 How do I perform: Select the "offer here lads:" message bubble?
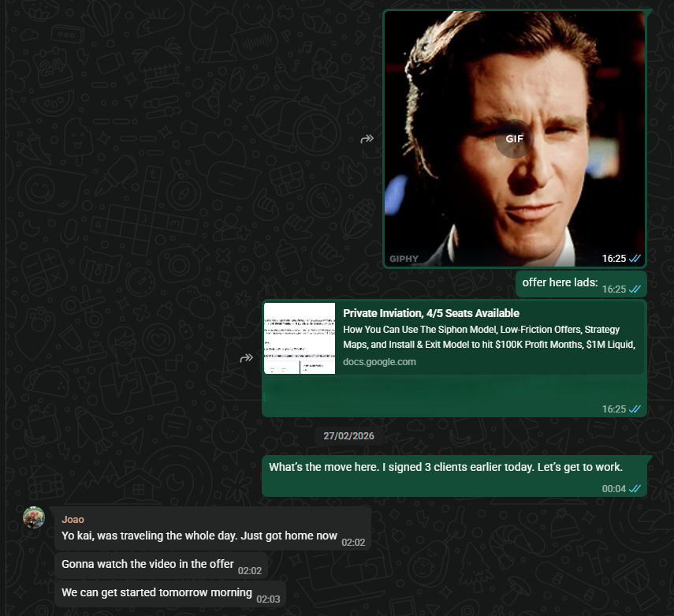(x=560, y=282)
